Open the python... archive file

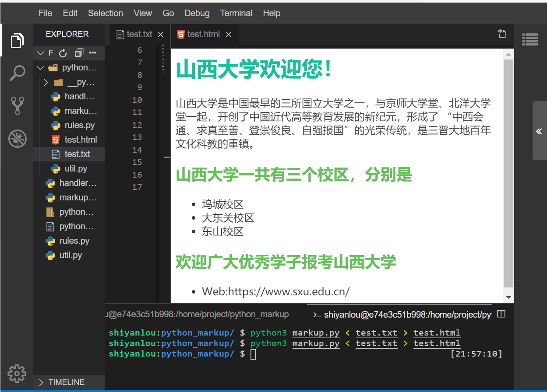pyautogui.click(x=69, y=212)
